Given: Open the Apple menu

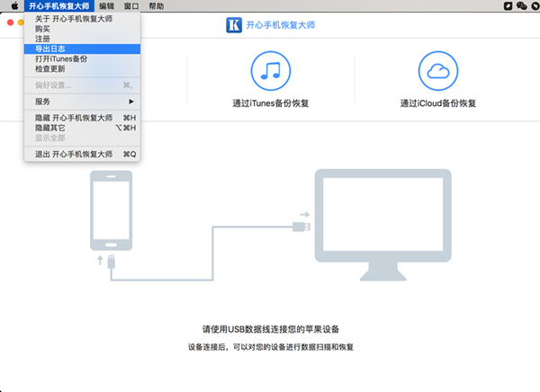Looking at the screenshot, I should click(14, 6).
